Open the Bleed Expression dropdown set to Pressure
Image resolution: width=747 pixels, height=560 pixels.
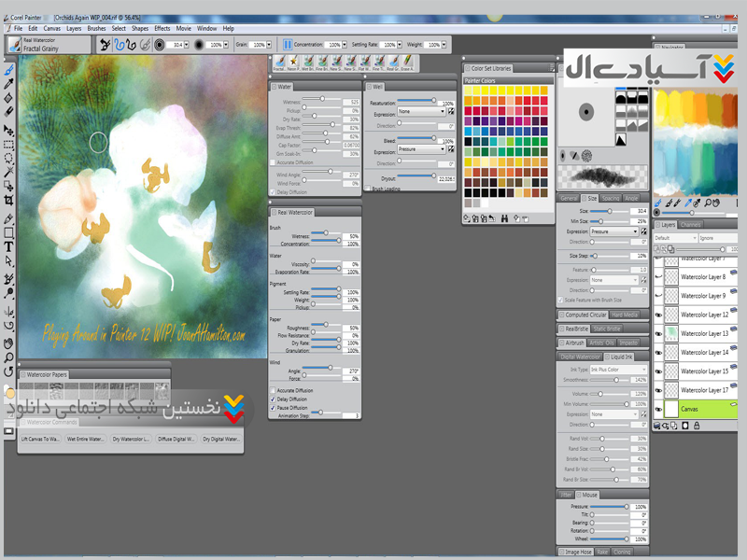tap(421, 149)
